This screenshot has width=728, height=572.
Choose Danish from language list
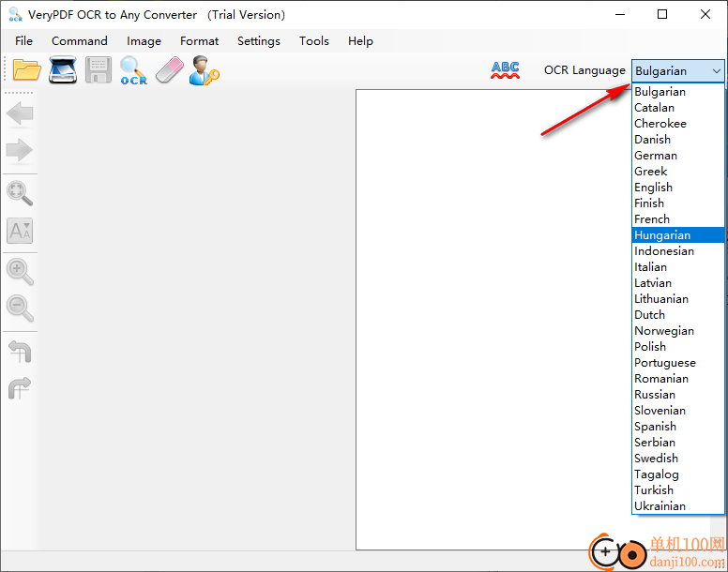[x=678, y=140]
